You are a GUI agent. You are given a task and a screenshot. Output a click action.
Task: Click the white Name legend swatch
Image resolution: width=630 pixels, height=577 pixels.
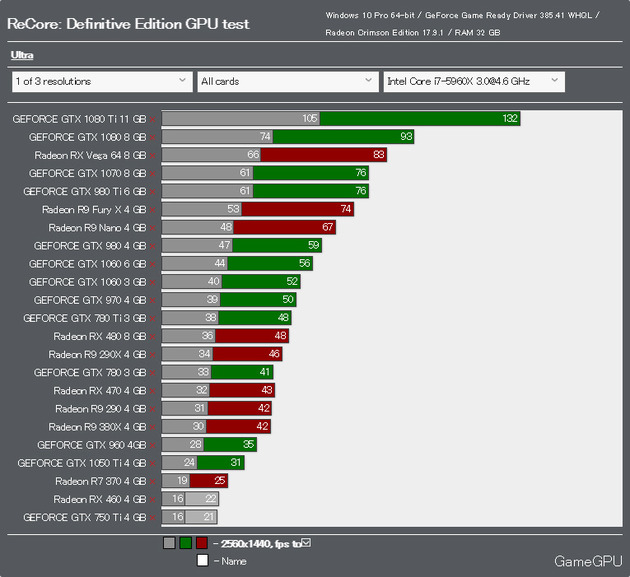(203, 560)
